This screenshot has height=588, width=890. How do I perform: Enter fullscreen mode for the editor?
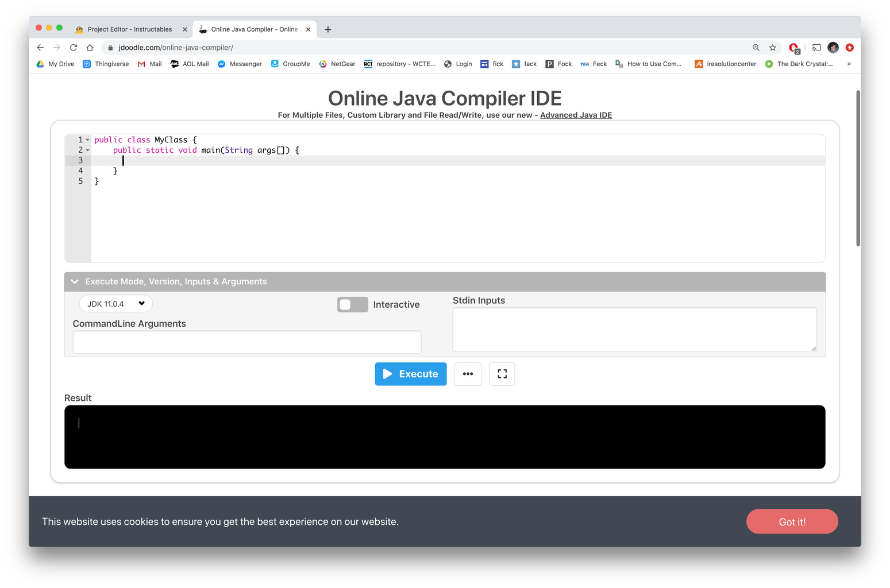(x=502, y=374)
